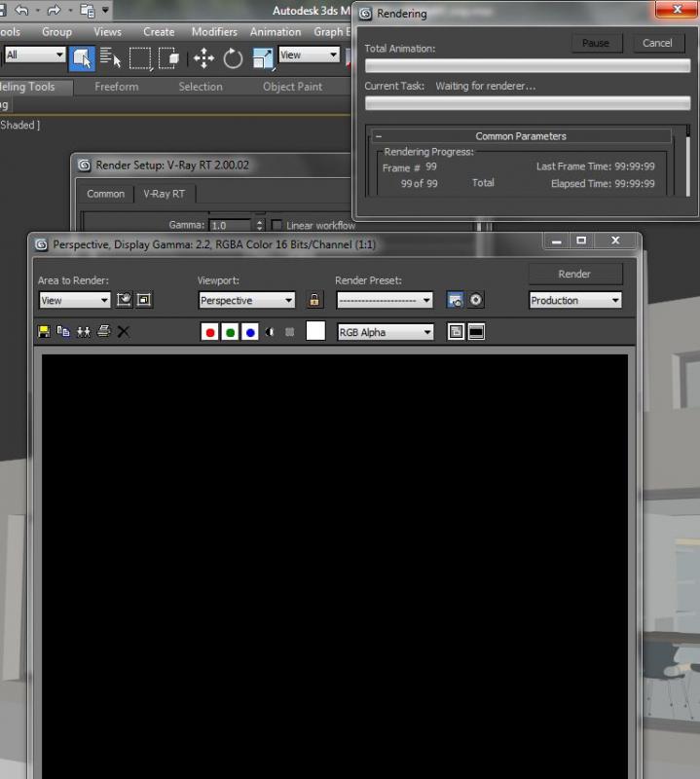Click the Current Task progress bar

528,103
